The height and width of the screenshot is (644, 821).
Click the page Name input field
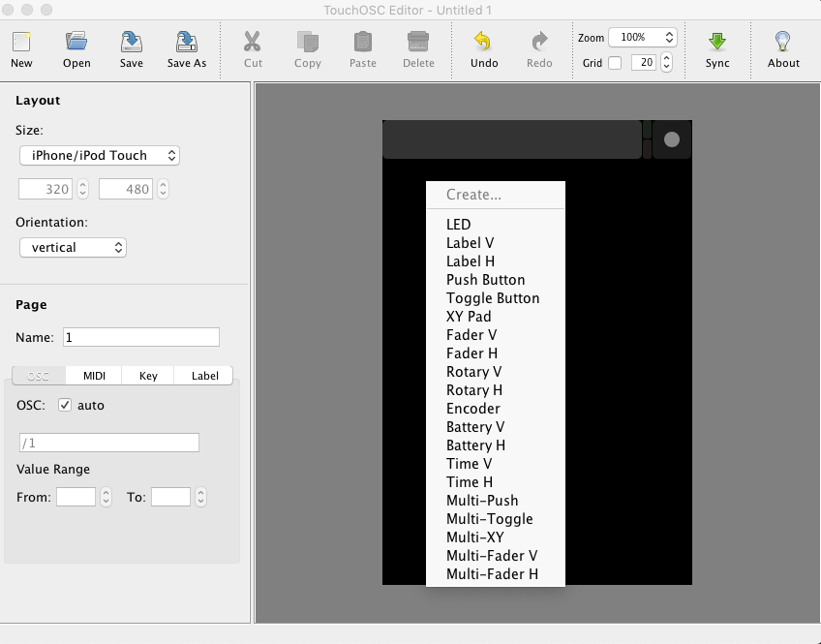coord(140,337)
